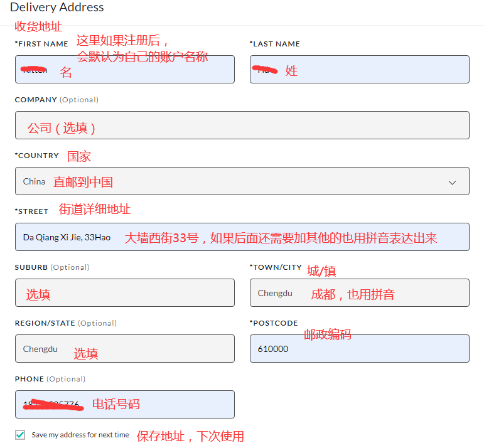Focus the Last Name text box
The width and height of the screenshot is (484, 448).
359,69
